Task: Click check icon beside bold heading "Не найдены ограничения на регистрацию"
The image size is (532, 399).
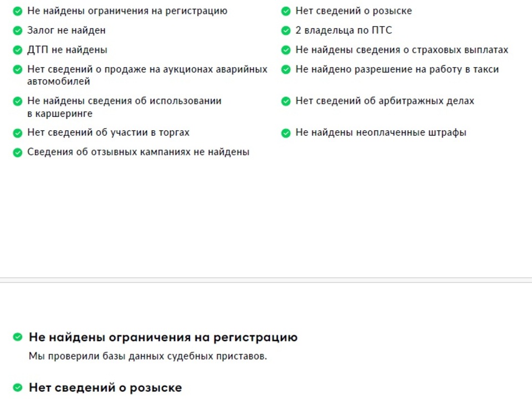Action: tap(18, 337)
